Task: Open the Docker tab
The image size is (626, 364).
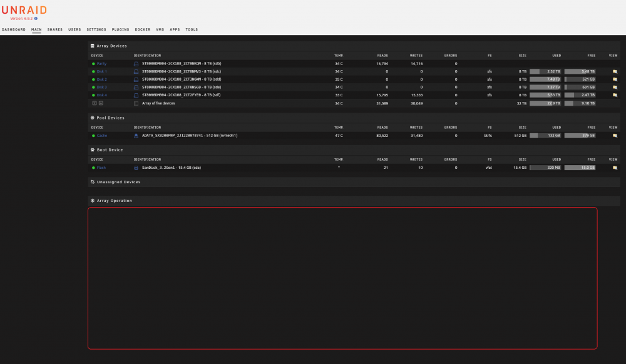Action: click(143, 29)
